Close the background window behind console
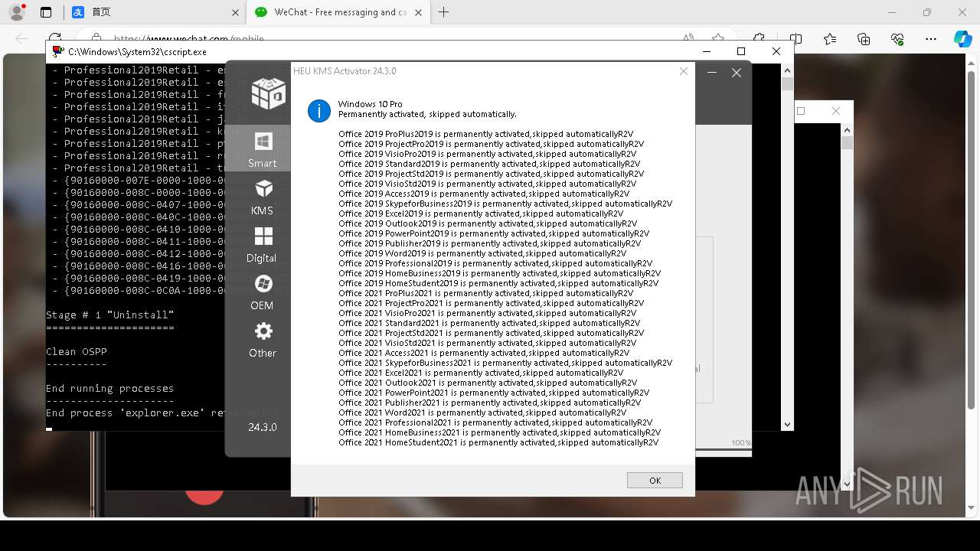 pyautogui.click(x=835, y=111)
